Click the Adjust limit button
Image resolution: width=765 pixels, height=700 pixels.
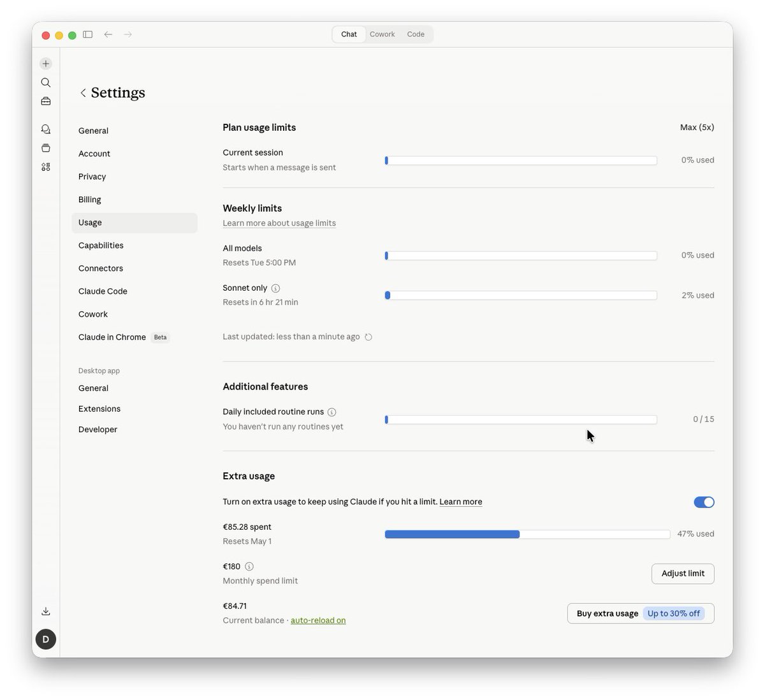[x=683, y=574]
